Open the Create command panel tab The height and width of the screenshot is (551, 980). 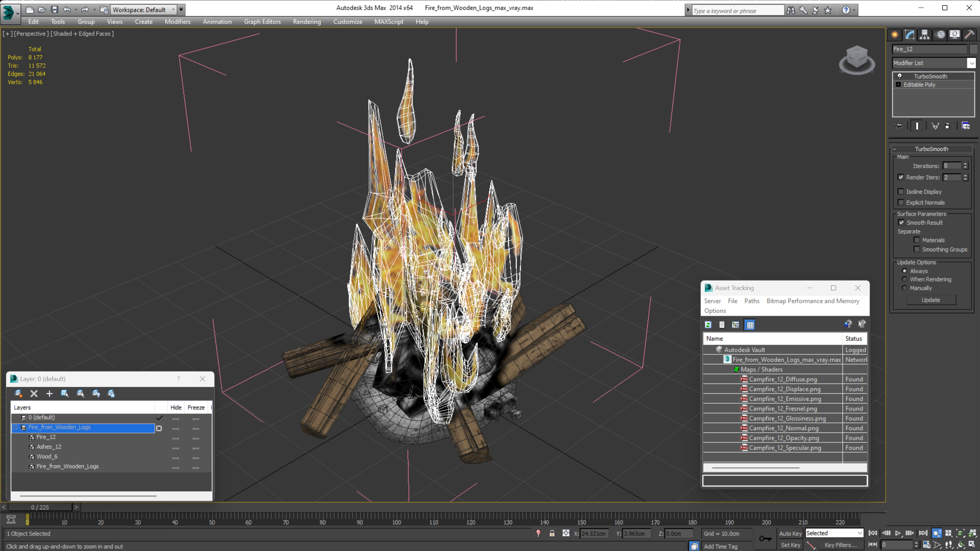(x=895, y=35)
